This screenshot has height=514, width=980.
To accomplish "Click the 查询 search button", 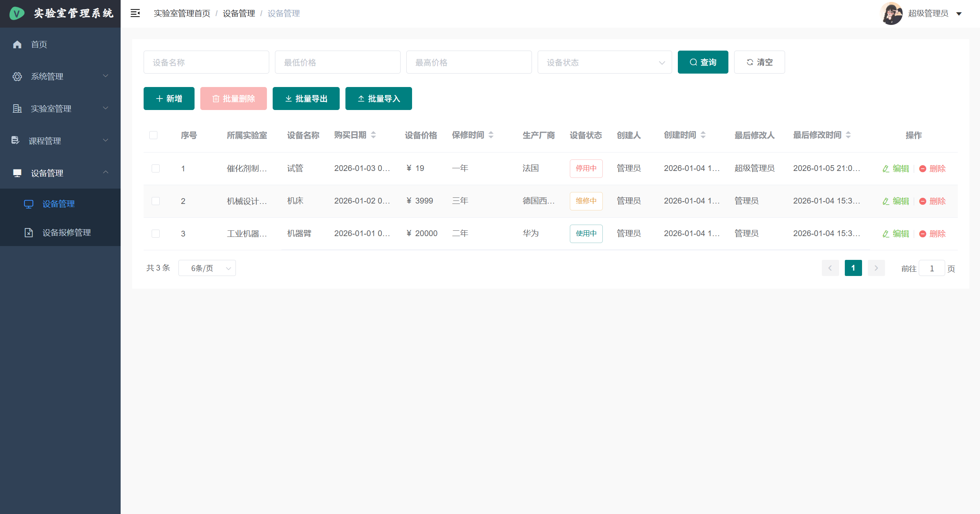I will coord(703,62).
